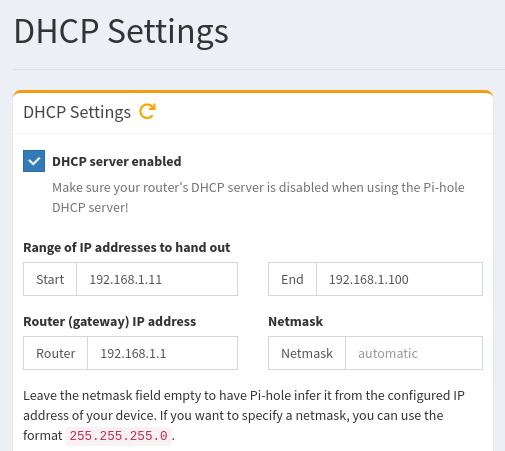Click the router DHCP disabled warning text

coord(258,197)
